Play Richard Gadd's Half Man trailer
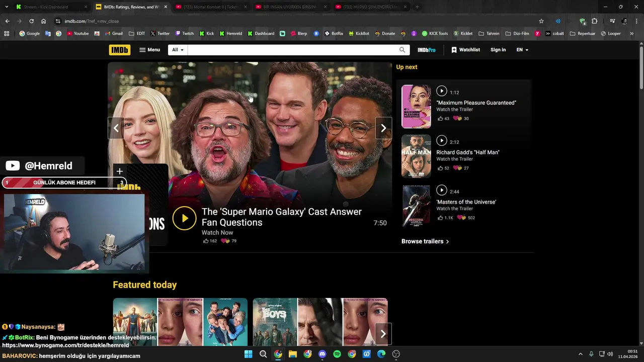This screenshot has width=644, height=362. click(441, 140)
